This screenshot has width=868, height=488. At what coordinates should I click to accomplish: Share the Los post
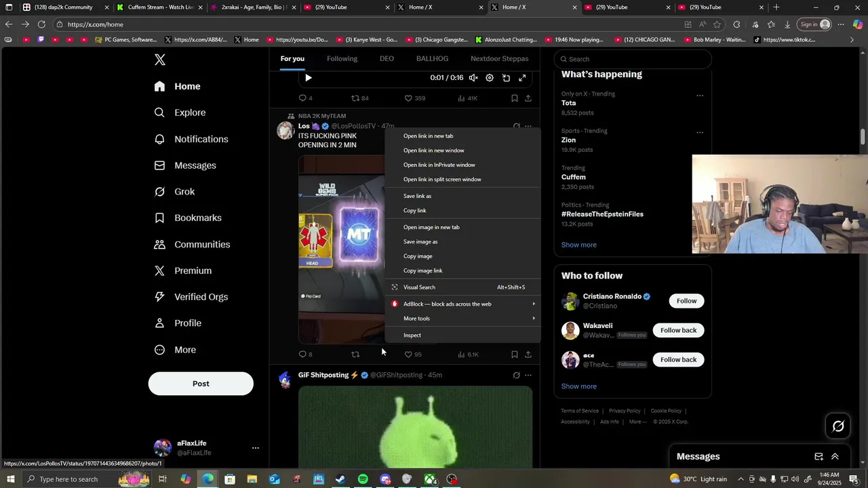(x=528, y=354)
